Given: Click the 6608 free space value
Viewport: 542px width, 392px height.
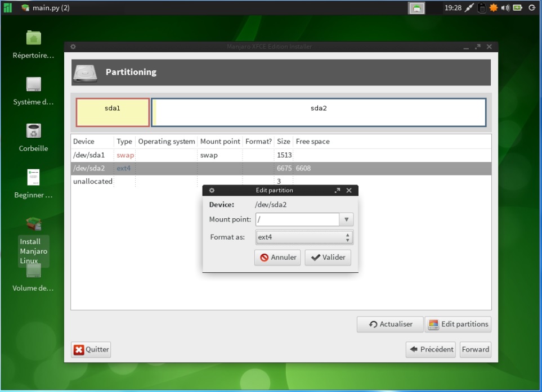Looking at the screenshot, I should (303, 169).
